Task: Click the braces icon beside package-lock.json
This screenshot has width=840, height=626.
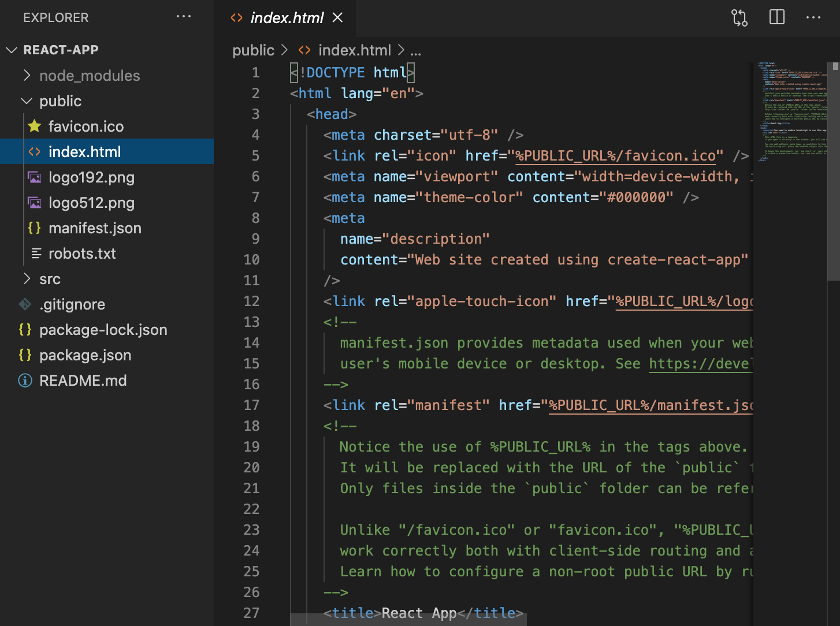Action: 25,329
